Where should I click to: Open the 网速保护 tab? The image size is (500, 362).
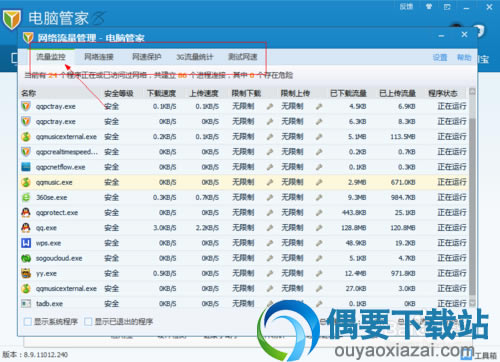147,57
